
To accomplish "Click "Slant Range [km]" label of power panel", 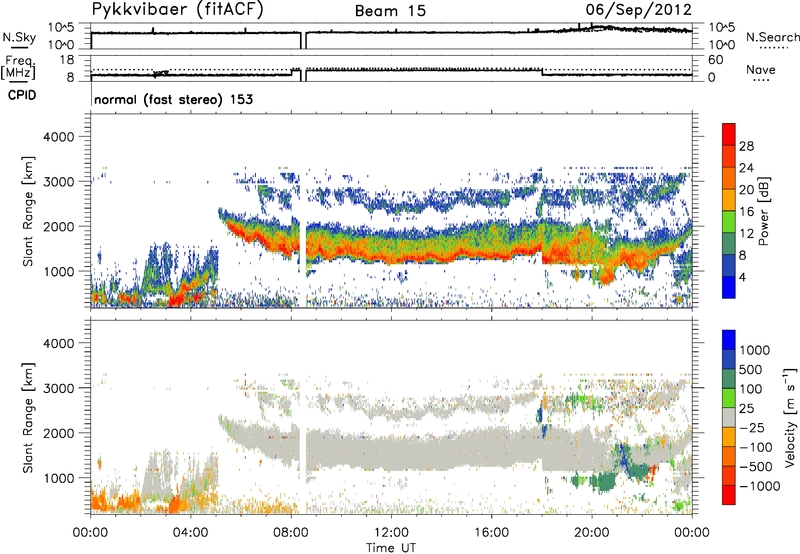I will (28, 211).
